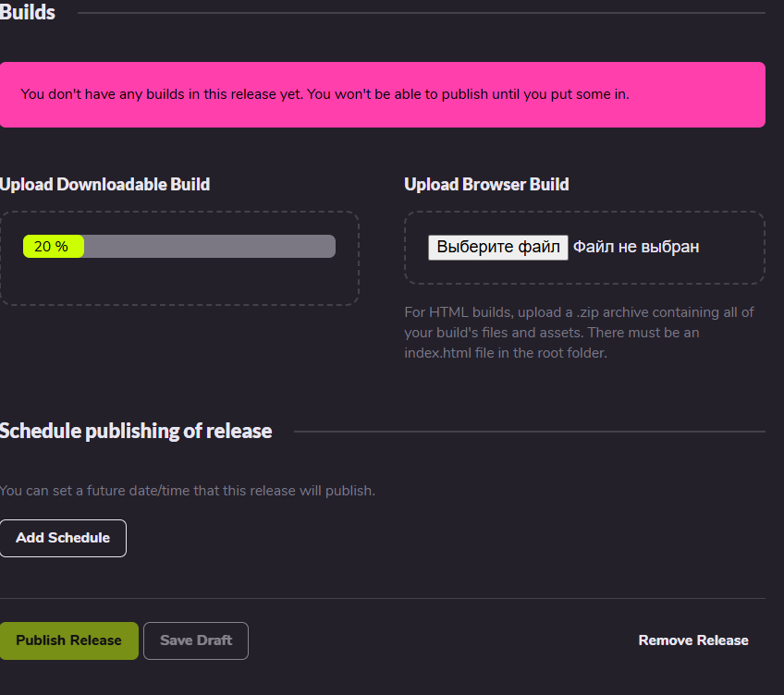Click the divider line beside Schedule publishing heading

(x=530, y=432)
